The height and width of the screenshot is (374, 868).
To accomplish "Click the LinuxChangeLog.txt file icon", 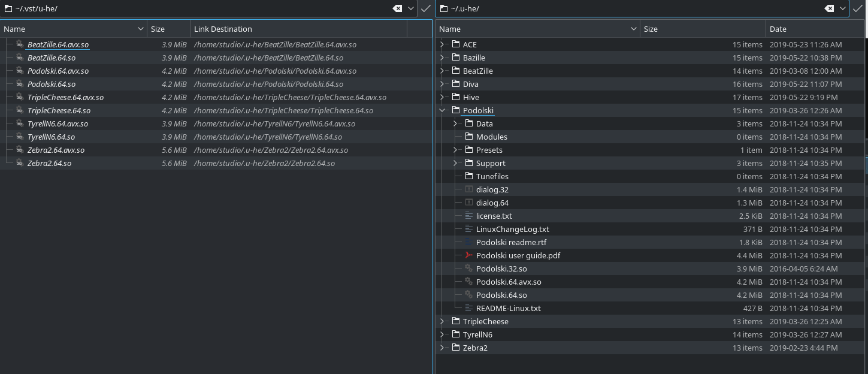I will (x=469, y=229).
